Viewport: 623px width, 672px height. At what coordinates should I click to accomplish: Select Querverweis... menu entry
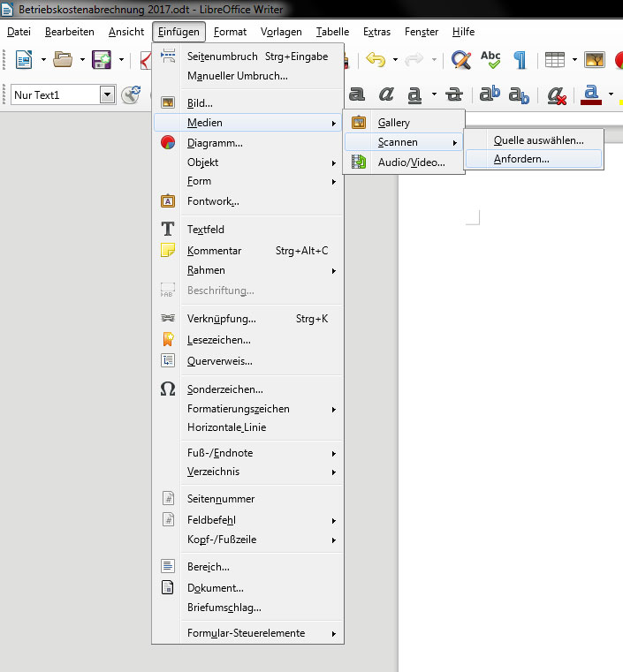248,361
